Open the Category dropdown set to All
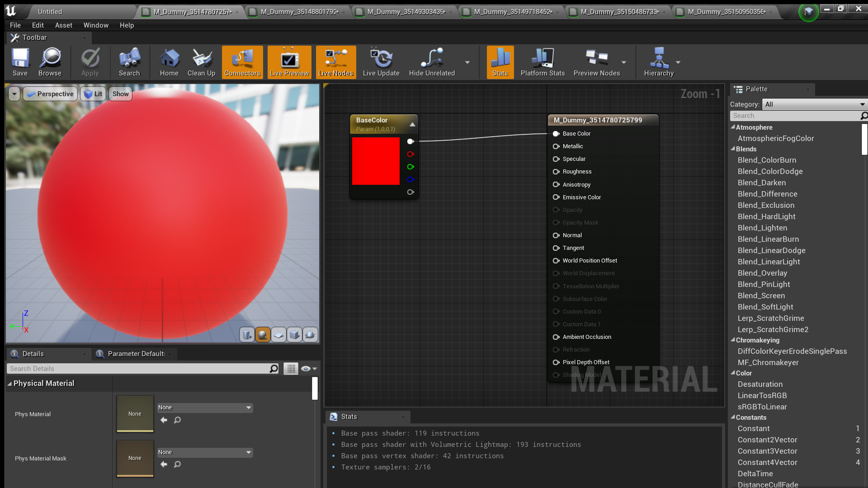This screenshot has height=488, width=868. tap(814, 104)
